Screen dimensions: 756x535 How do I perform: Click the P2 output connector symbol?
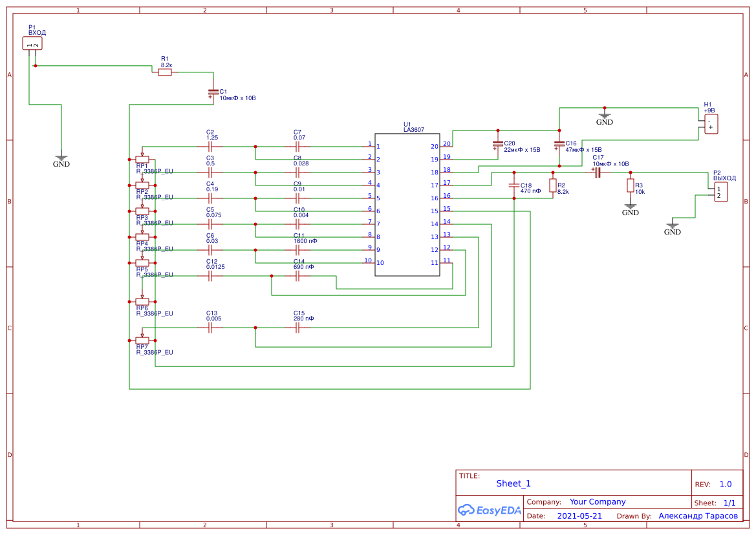[x=720, y=192]
